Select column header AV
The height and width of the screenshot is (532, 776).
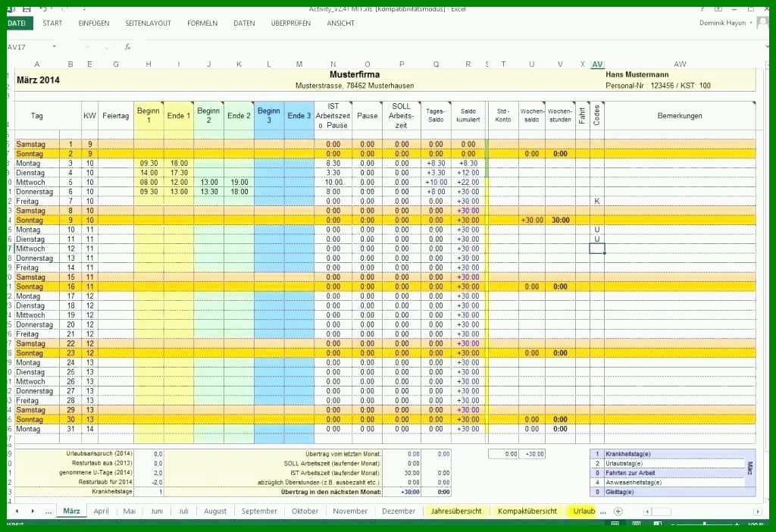pos(597,64)
